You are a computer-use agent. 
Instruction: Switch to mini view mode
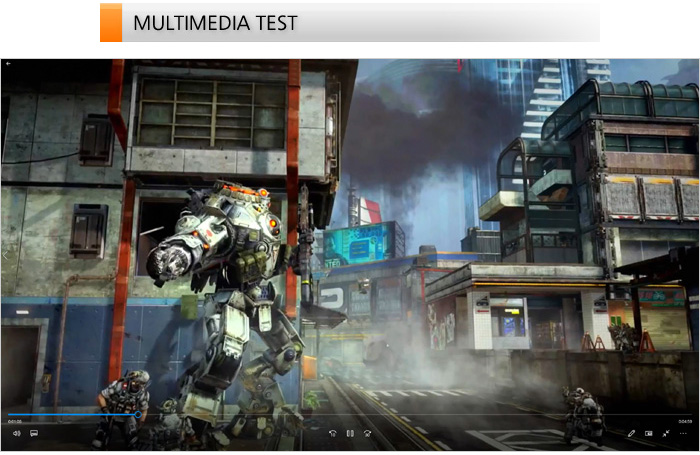(x=648, y=433)
